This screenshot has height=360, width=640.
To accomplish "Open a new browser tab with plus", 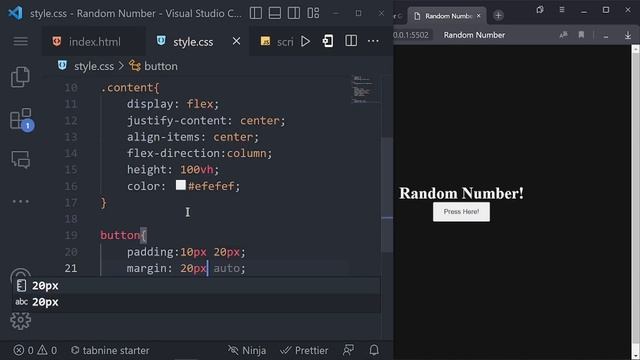I will (x=498, y=16).
